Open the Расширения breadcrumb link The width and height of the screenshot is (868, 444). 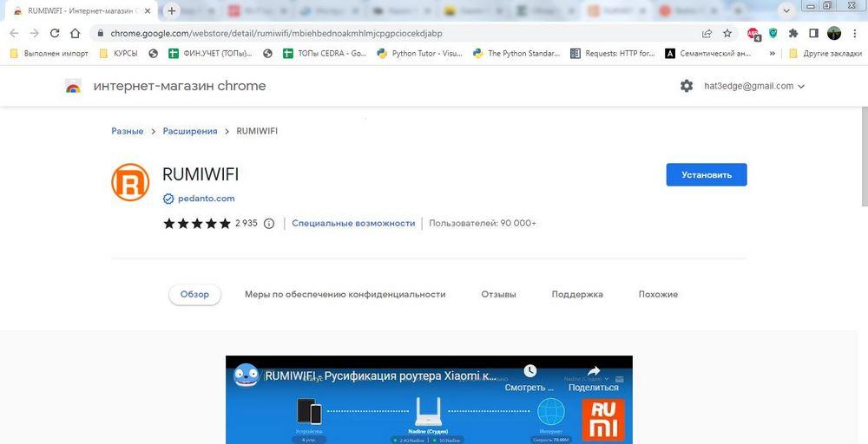tap(190, 131)
